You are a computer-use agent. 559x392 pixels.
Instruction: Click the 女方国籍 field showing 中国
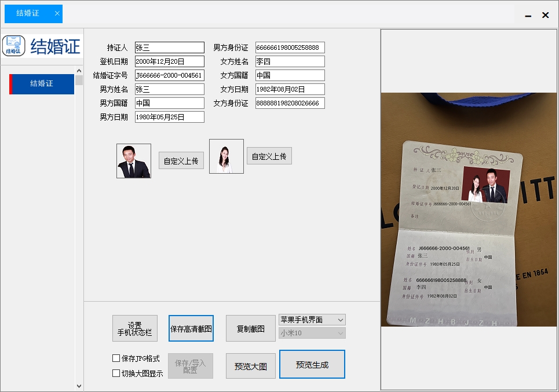[x=290, y=75]
